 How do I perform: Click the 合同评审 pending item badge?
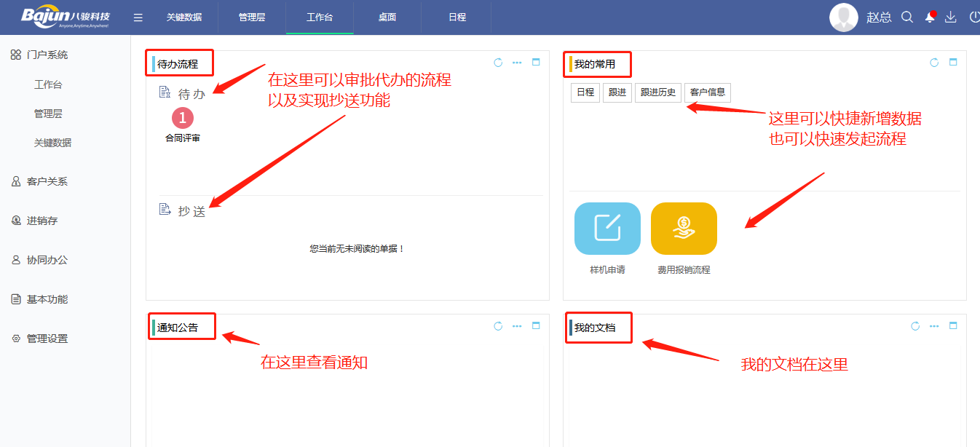tap(183, 118)
